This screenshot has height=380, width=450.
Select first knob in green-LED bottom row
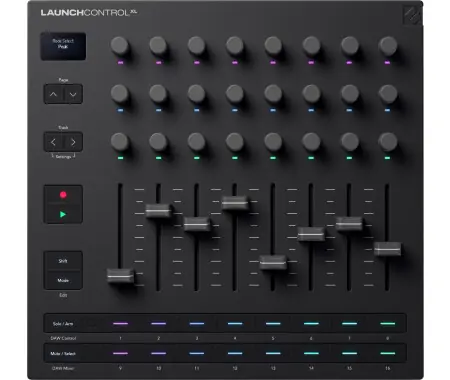pyautogui.click(x=120, y=142)
